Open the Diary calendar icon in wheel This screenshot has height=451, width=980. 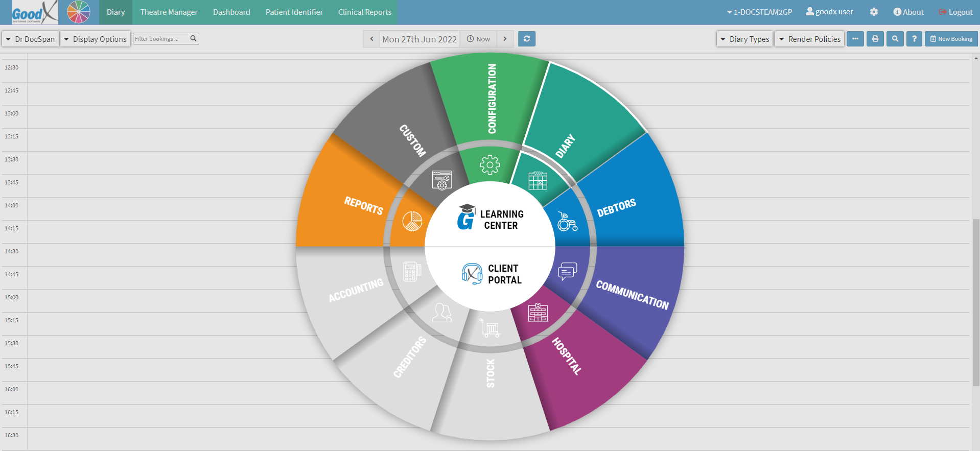tap(538, 180)
